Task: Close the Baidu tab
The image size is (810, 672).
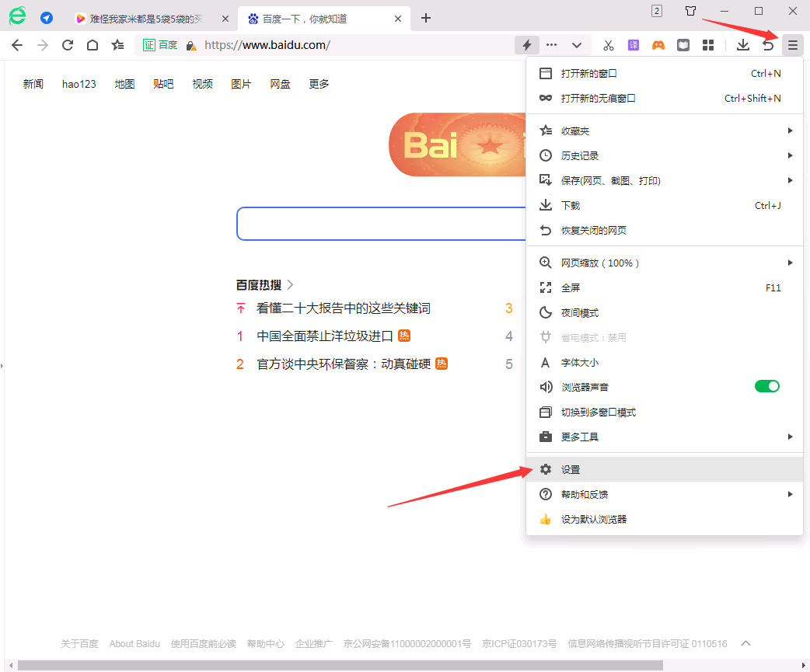Action: [x=398, y=19]
